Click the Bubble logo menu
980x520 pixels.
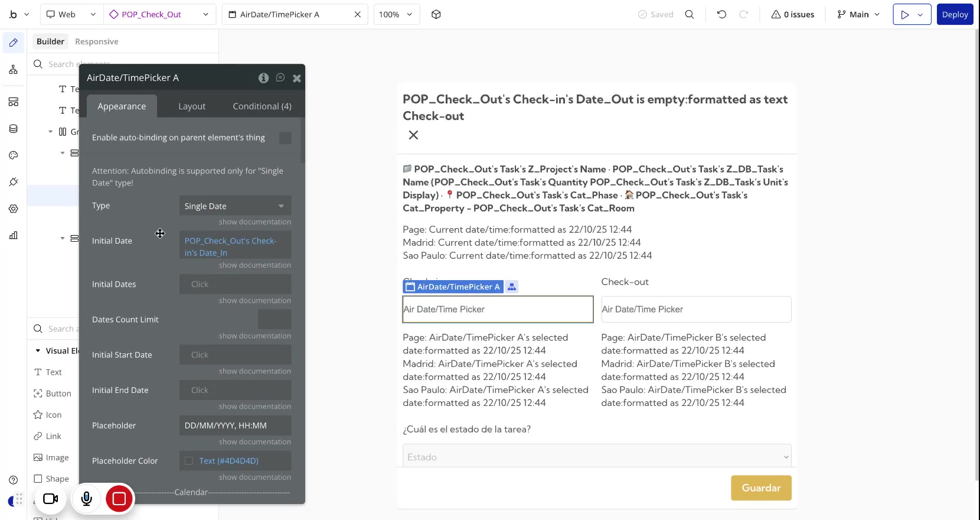point(18,14)
